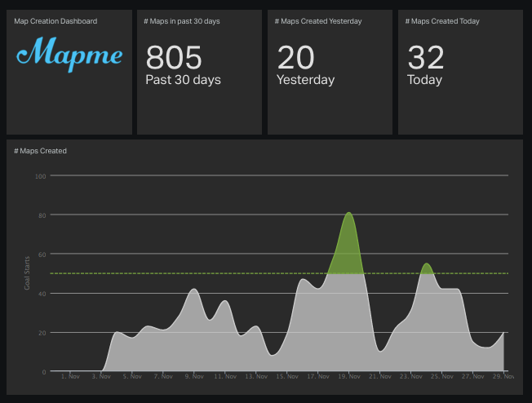
Task: Click the '# Maps in past 30 days' heading
Action: 182,21
